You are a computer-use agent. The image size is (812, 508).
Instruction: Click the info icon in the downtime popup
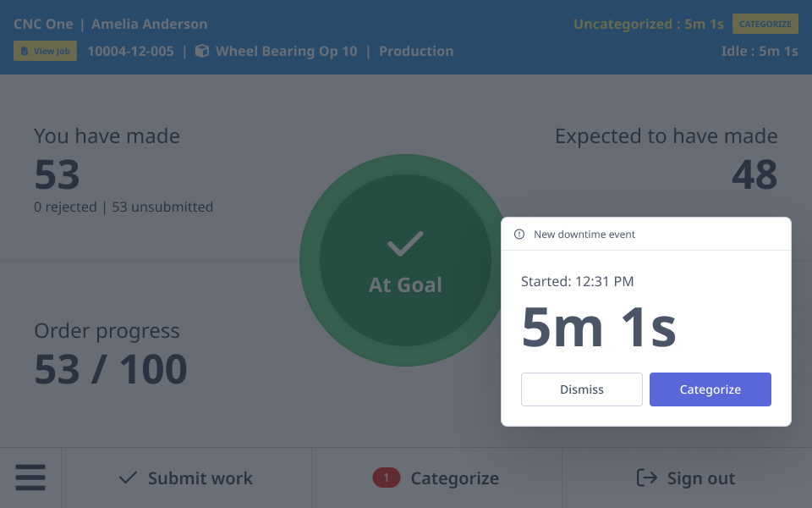pos(520,235)
